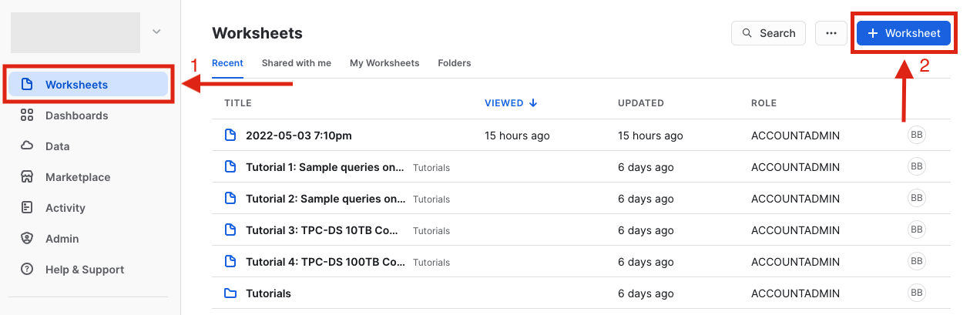Image resolution: width=980 pixels, height=315 pixels.
Task: Switch to the Shared with me tab
Action: point(296,63)
